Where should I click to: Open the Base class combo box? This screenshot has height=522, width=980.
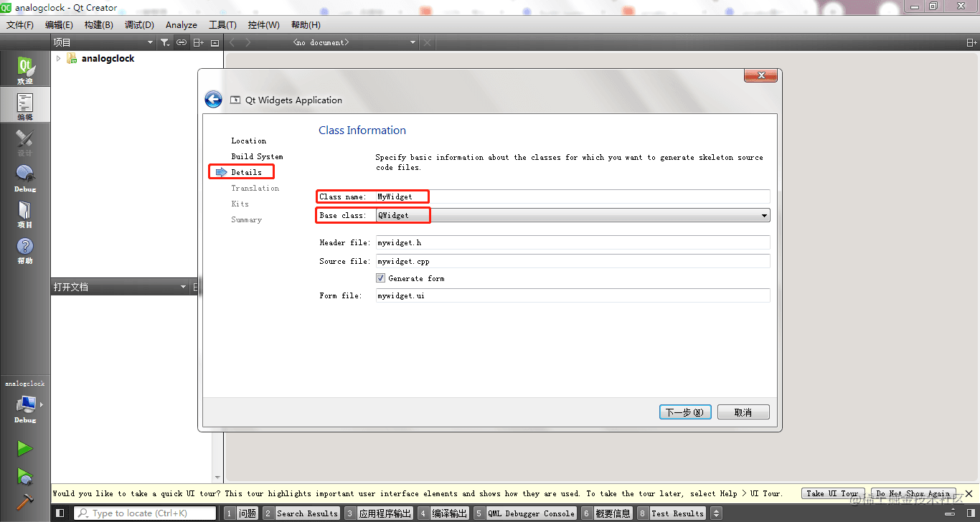pyautogui.click(x=573, y=215)
